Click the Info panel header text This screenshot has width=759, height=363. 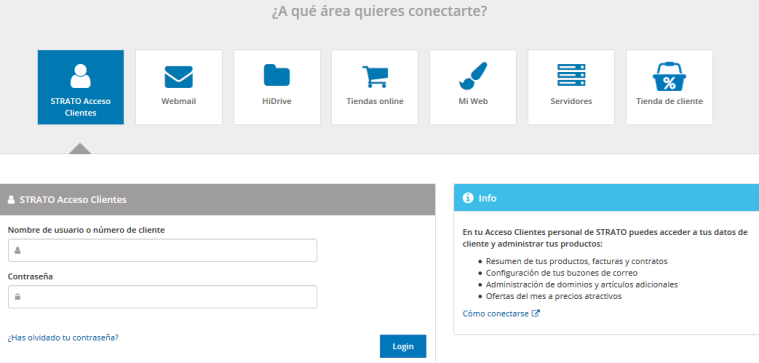[487, 198]
